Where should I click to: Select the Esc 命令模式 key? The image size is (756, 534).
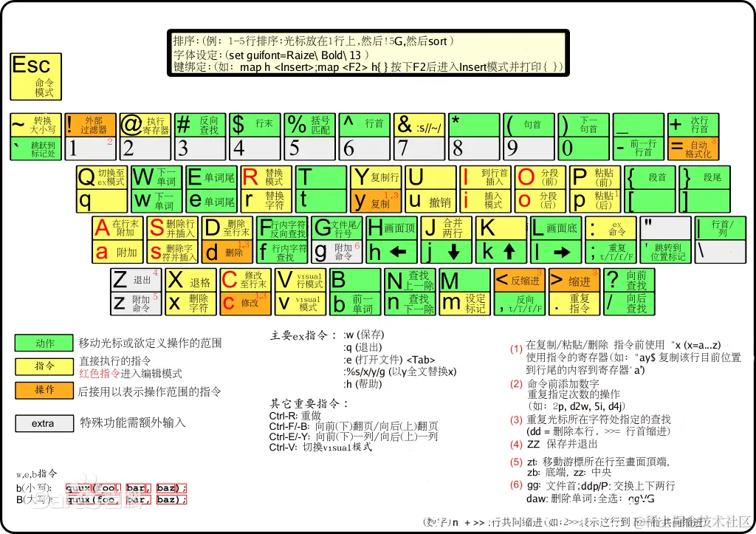(x=35, y=75)
